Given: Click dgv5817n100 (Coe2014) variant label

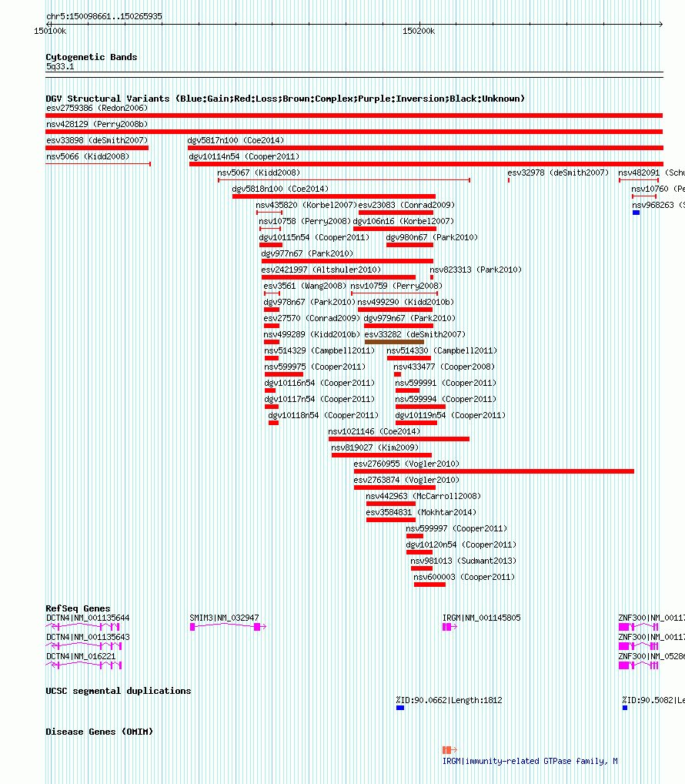Looking at the screenshot, I should click(236, 140).
